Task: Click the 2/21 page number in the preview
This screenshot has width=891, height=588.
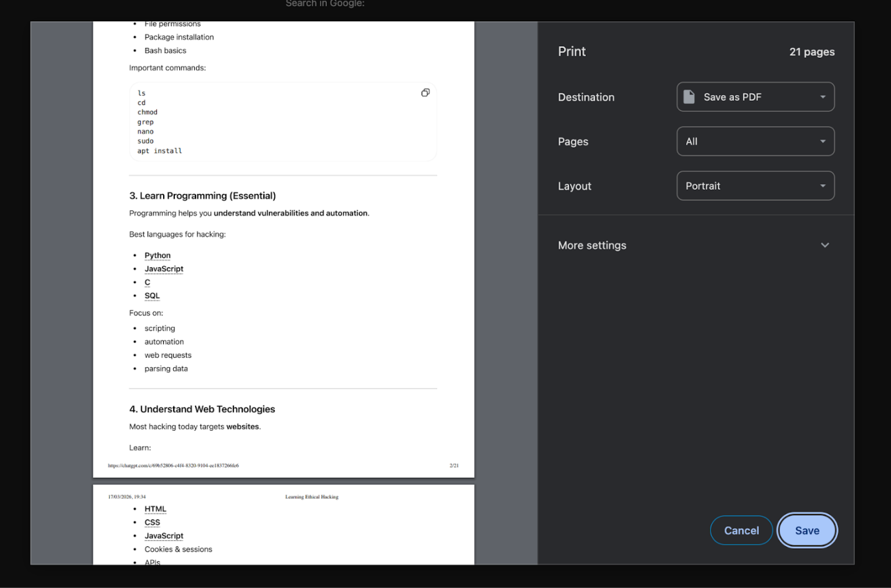Action: click(454, 465)
